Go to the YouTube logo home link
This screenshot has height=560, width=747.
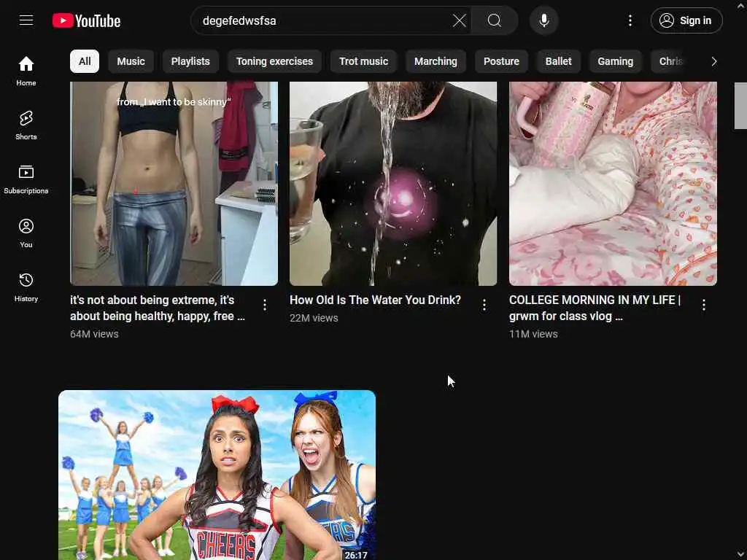point(86,20)
